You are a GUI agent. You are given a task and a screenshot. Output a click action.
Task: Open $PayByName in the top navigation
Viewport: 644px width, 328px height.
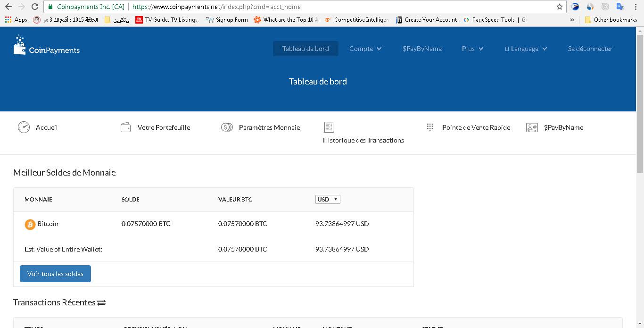422,49
